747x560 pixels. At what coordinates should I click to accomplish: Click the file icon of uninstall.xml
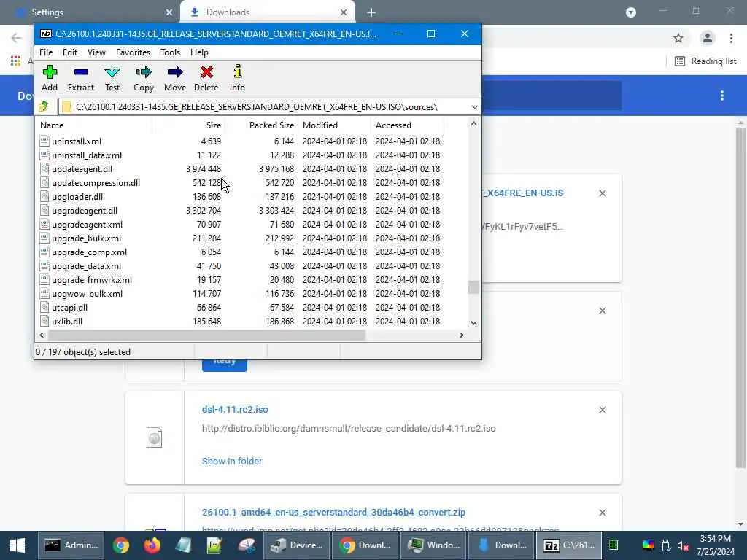[44, 141]
